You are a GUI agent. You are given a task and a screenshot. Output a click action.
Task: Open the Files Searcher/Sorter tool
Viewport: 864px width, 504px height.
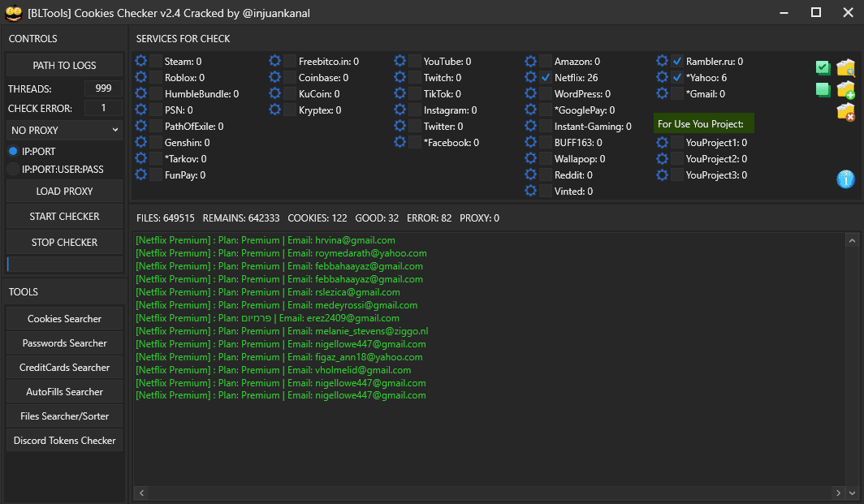coord(65,416)
